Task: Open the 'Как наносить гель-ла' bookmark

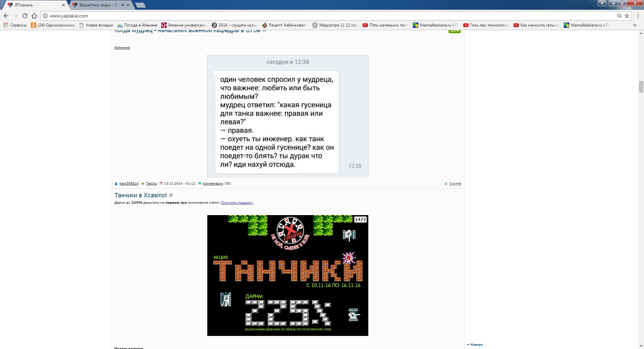Action: (536, 25)
